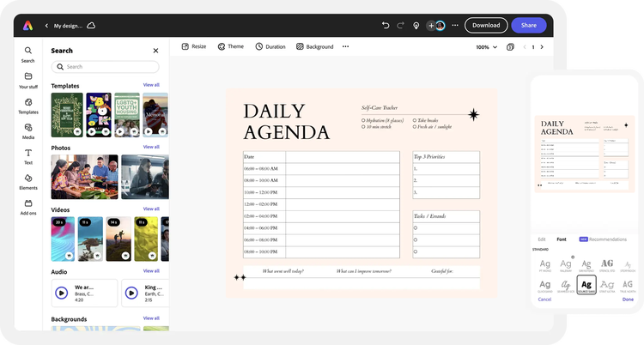644x345 pixels.
Task: Open Resize option in toolbar
Action: point(194,46)
